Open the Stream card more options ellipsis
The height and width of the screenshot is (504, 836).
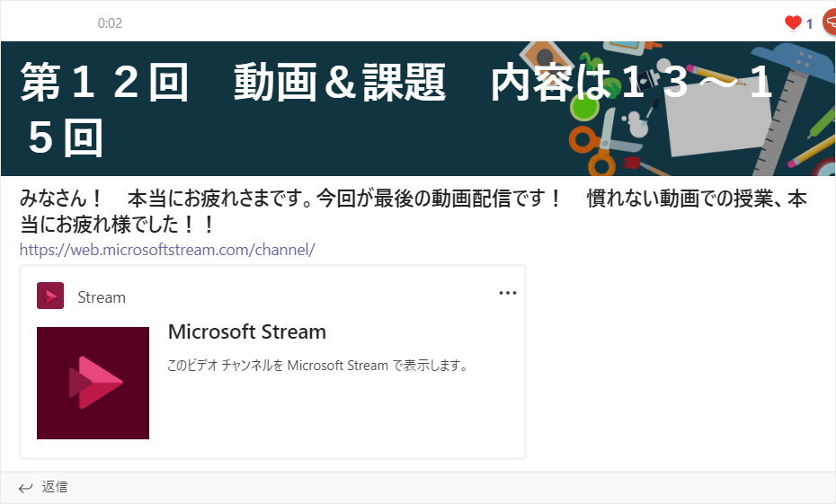pos(508,293)
